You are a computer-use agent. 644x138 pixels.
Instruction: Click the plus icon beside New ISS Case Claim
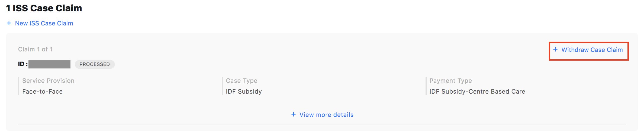click(9, 23)
